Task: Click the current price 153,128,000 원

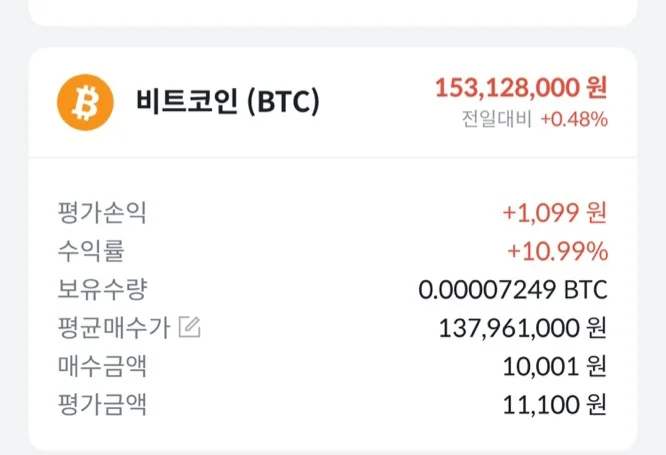Action: click(x=520, y=88)
